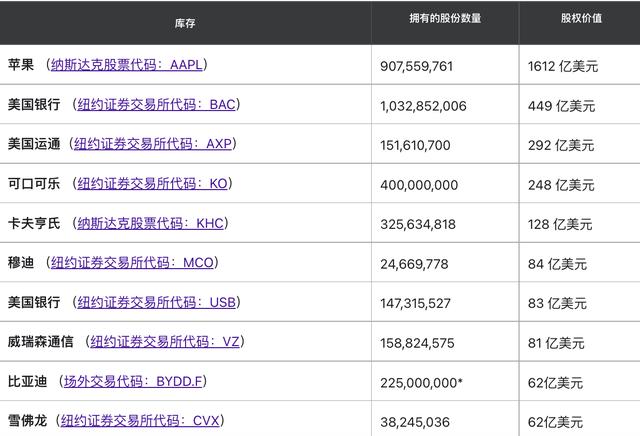Select the value 84 亿美元

557,264
